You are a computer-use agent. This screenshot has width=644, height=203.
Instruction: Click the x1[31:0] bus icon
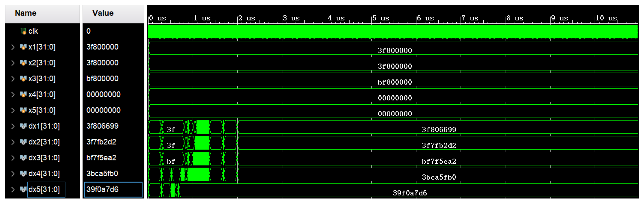pos(23,47)
